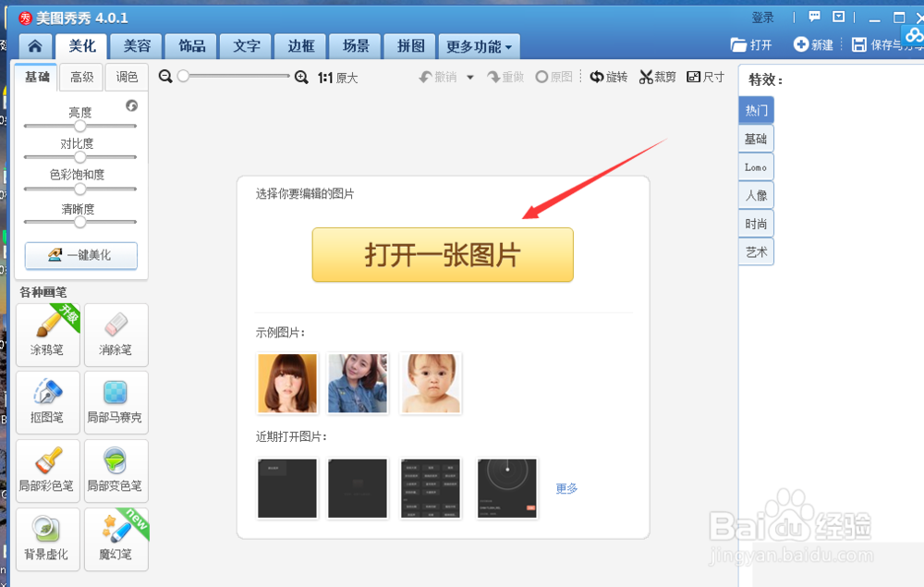Click the 尺寸 resize icon
The width and height of the screenshot is (924, 587).
click(705, 78)
